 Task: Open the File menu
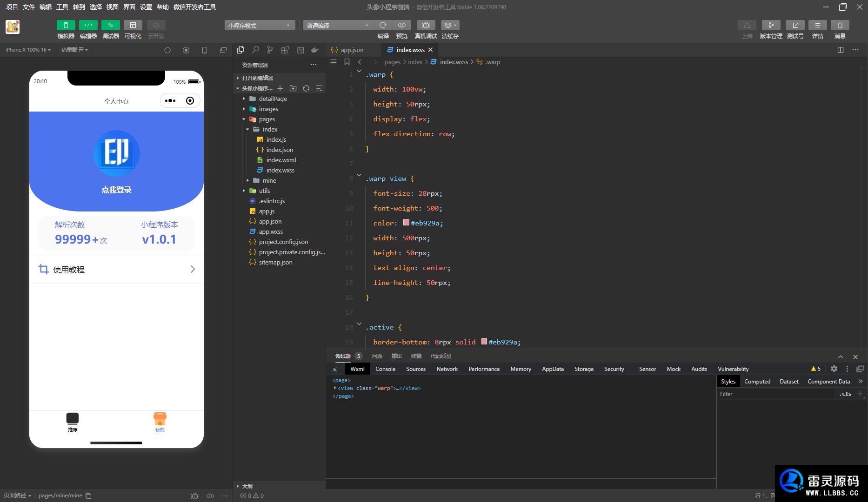point(29,7)
